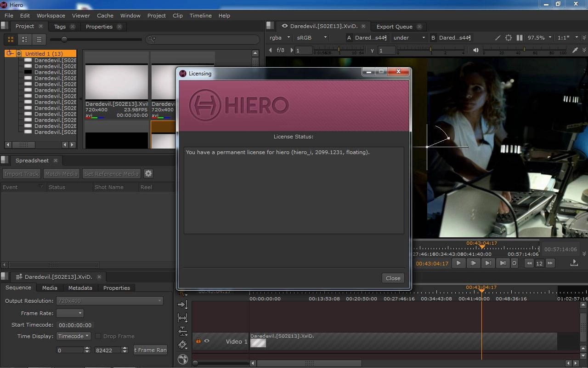
Task: Open the 97.5% zoom dropdown
Action: 539,38
